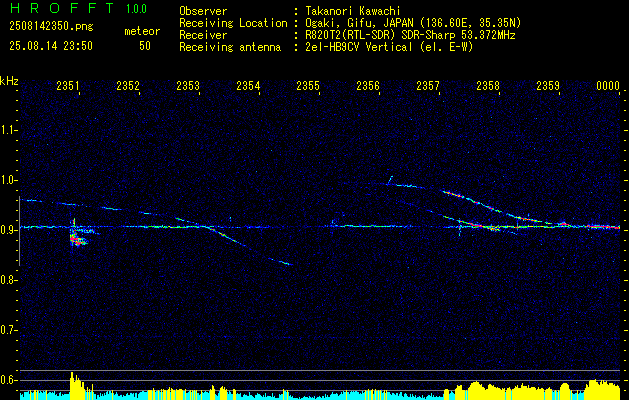Click time marker 0000
This screenshot has width=629, height=400.
(608, 85)
